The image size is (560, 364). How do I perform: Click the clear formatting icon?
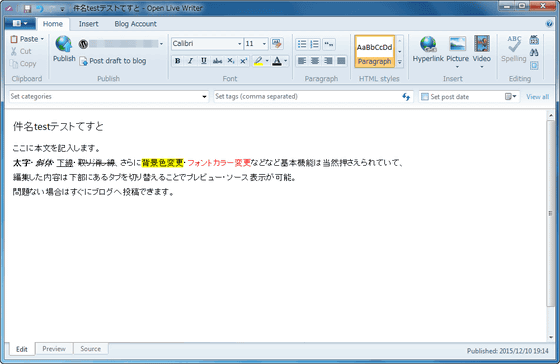tap(277, 44)
